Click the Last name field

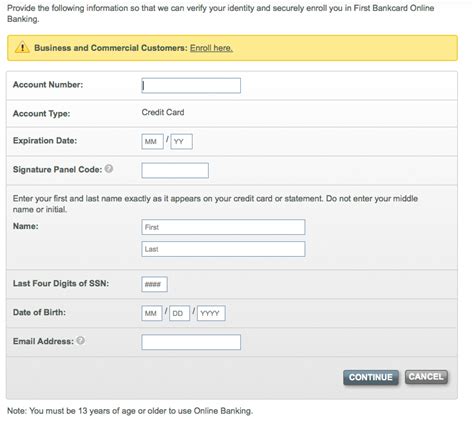223,249
